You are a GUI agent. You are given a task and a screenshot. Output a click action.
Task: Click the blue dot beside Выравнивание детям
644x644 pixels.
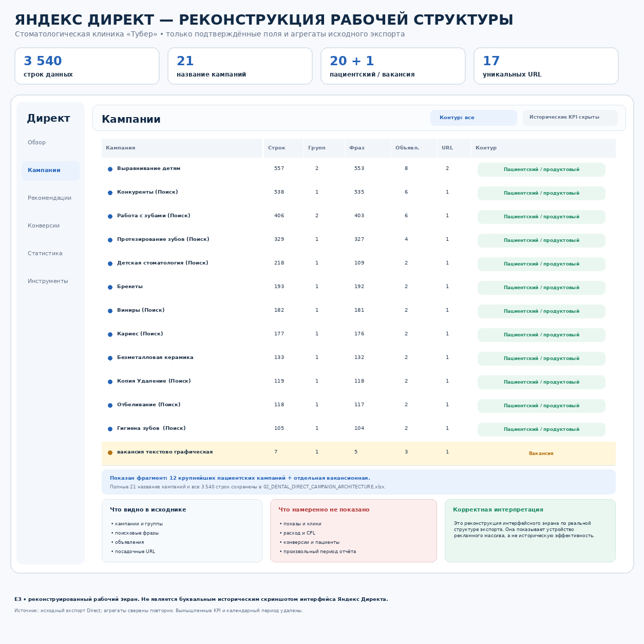110,169
